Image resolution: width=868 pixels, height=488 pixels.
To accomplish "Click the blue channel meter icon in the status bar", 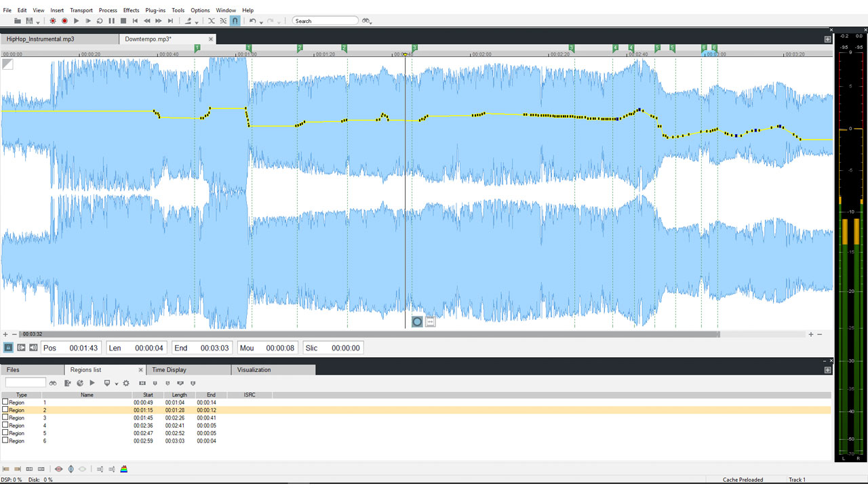I will (x=71, y=468).
